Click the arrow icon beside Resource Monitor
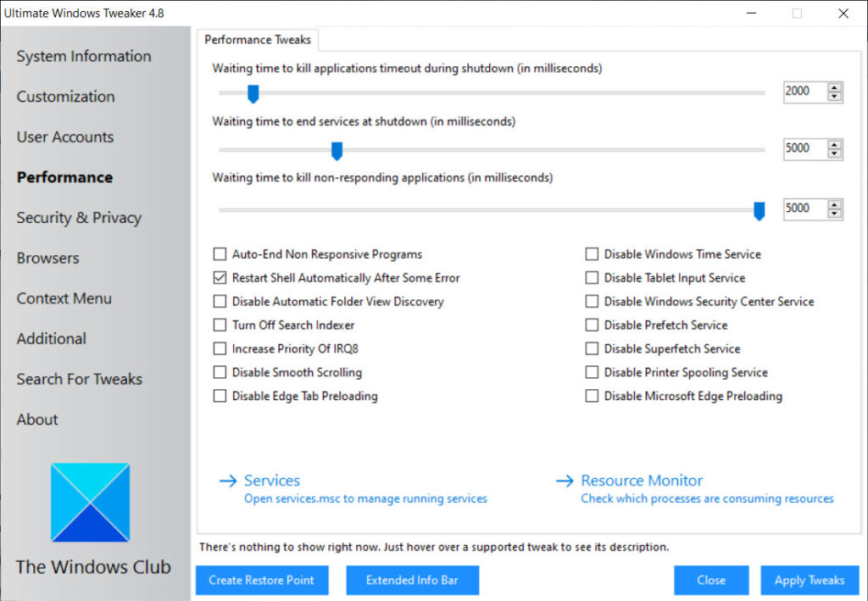 pyautogui.click(x=565, y=481)
